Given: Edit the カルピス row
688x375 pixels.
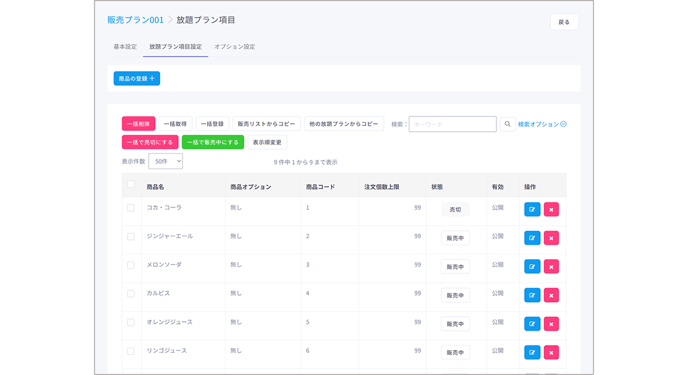Looking at the screenshot, I should click(x=532, y=295).
